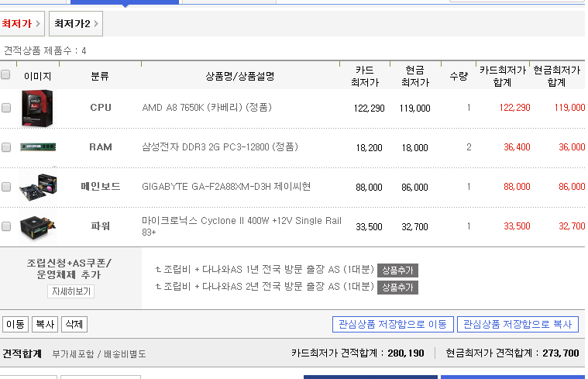
Task: Tick the 메인보드 row checkbox
Action: point(6,187)
